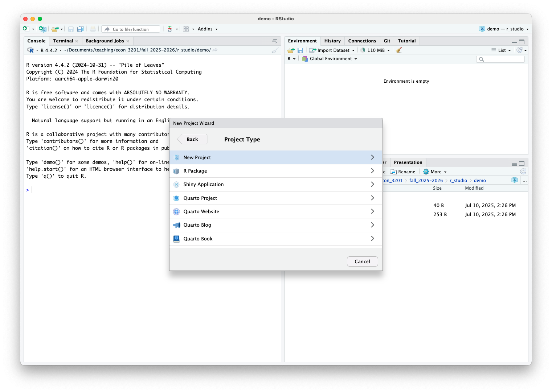Switch to the History tab
Viewport: 552px width, 392px height.
pyautogui.click(x=332, y=41)
